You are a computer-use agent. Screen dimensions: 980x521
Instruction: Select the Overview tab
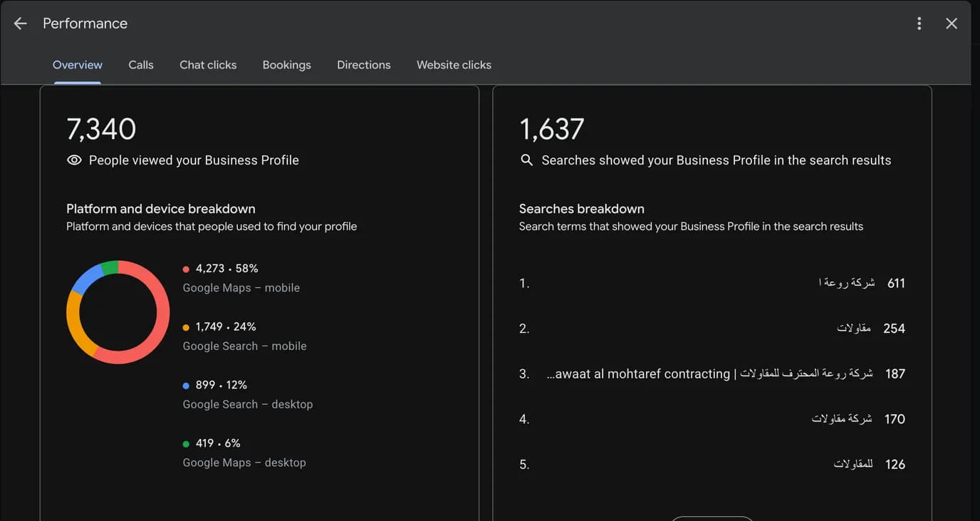pyautogui.click(x=78, y=65)
